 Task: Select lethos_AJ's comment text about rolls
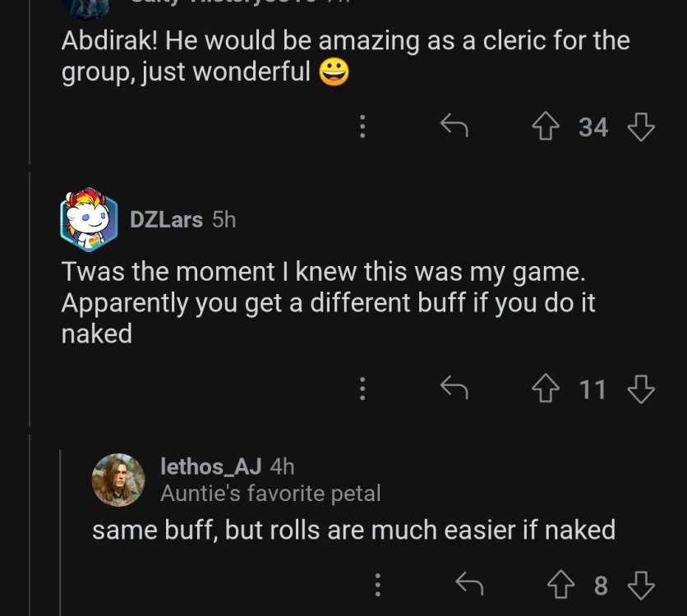(353, 530)
